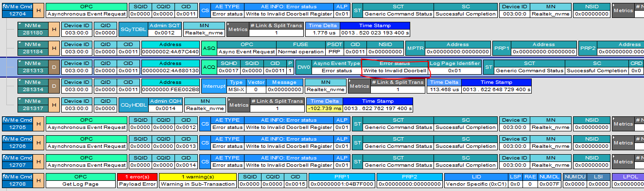Select the SQyTDBL doorbell block

133,30
